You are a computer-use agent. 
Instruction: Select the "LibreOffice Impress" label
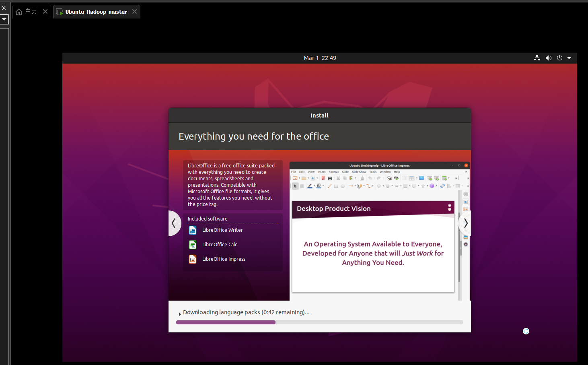(x=224, y=259)
